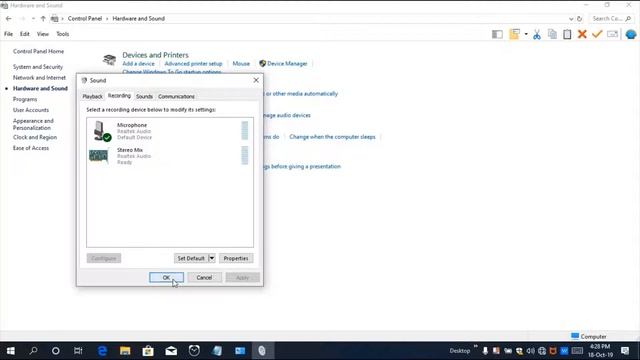
Task: Open the Edit menu
Action: (25, 34)
